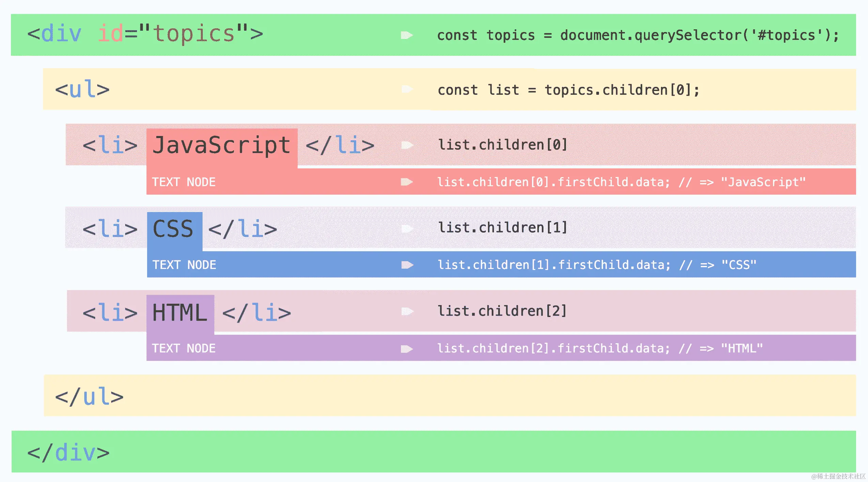This screenshot has width=868, height=482.
Task: Click the arrow icon in the ul row
Action: tap(407, 89)
